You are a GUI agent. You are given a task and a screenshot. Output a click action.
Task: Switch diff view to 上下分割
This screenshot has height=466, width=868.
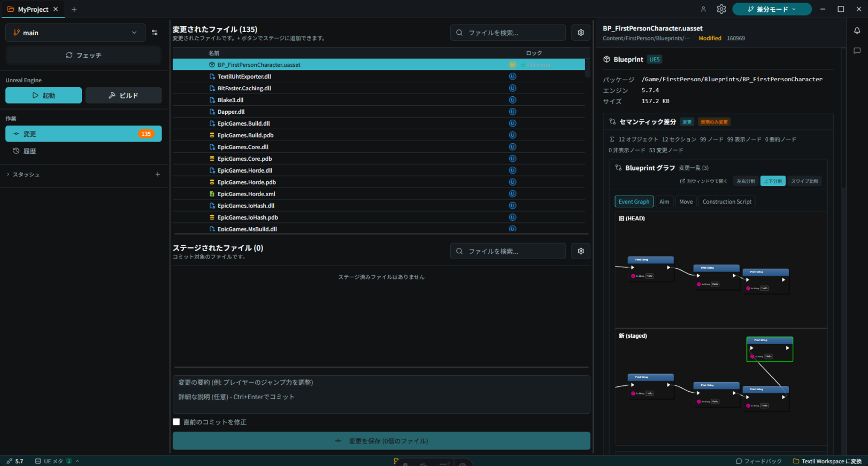pyautogui.click(x=773, y=181)
